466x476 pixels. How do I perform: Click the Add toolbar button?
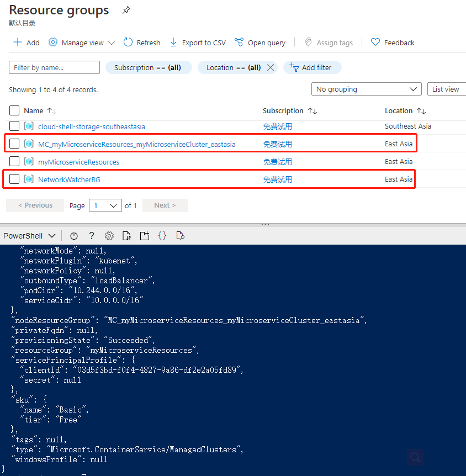(x=27, y=43)
